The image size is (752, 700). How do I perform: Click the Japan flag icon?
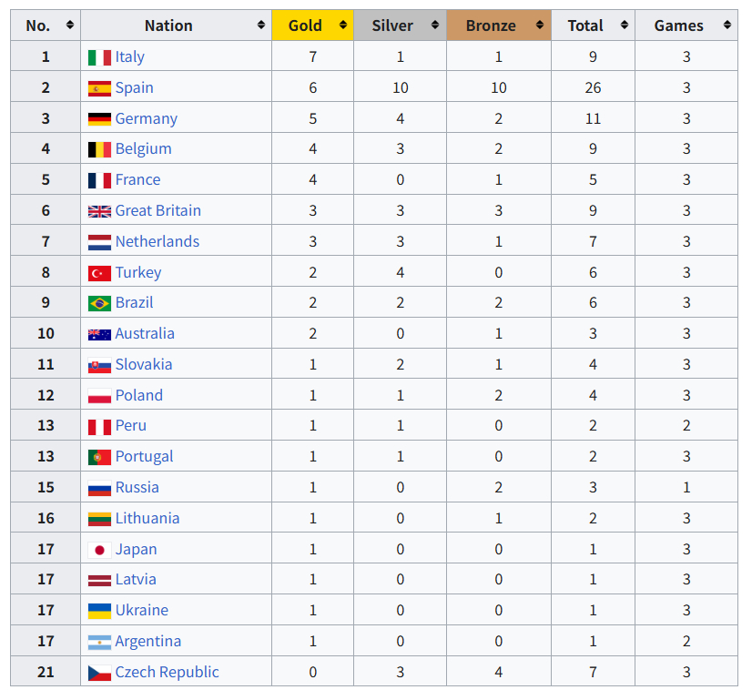pyautogui.click(x=99, y=550)
